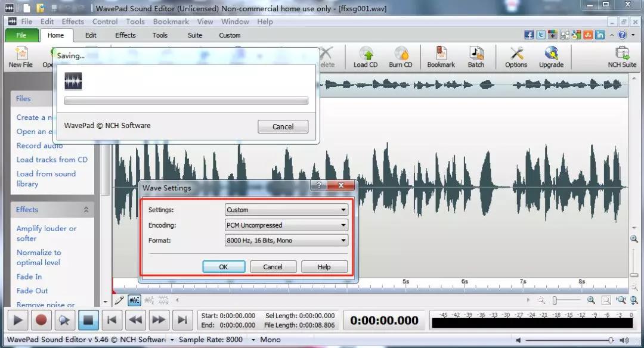
Task: Close the Wave Settings dialog with red X
Action: click(341, 185)
